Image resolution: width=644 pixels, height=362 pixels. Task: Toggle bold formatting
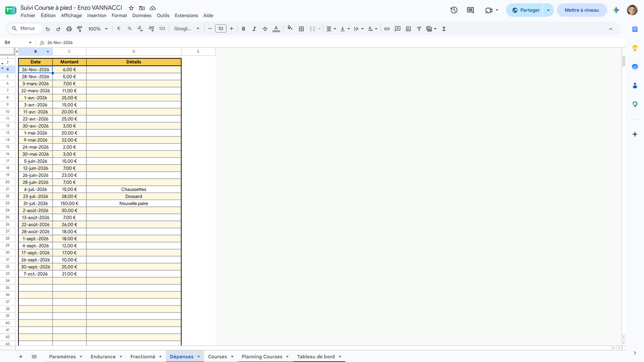click(x=244, y=29)
